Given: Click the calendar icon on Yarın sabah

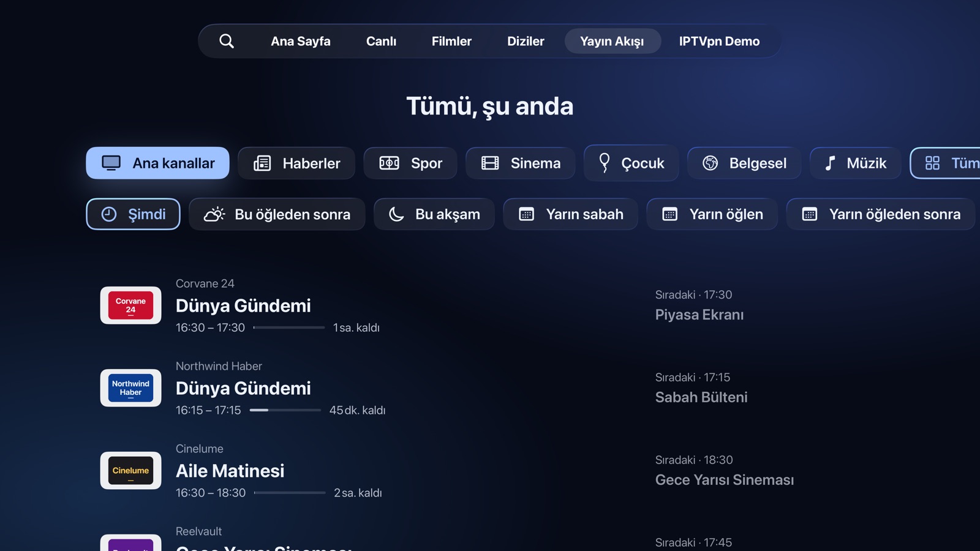Looking at the screenshot, I should [x=527, y=214].
